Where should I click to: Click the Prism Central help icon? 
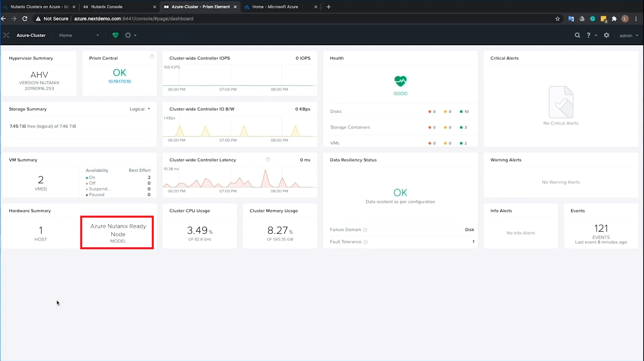pyautogui.click(x=152, y=56)
